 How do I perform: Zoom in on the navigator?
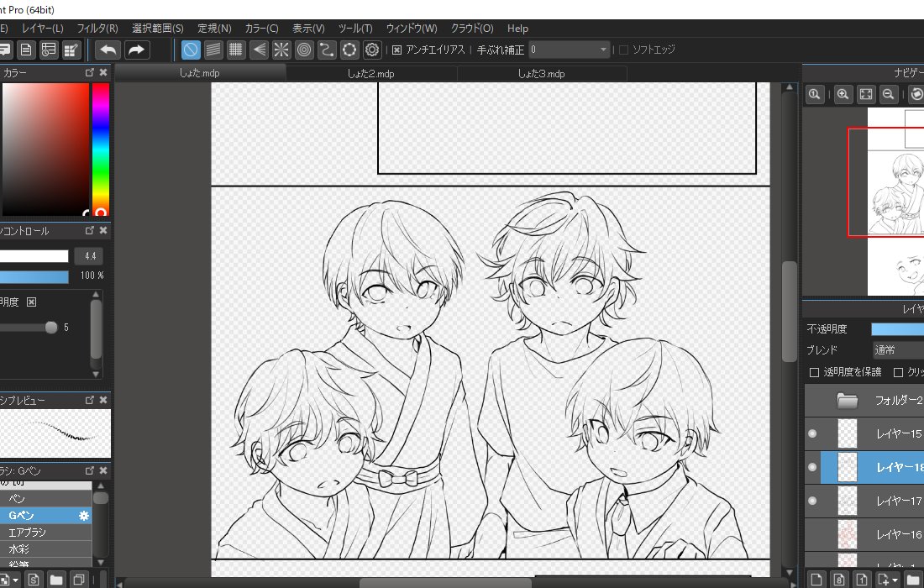(x=843, y=94)
